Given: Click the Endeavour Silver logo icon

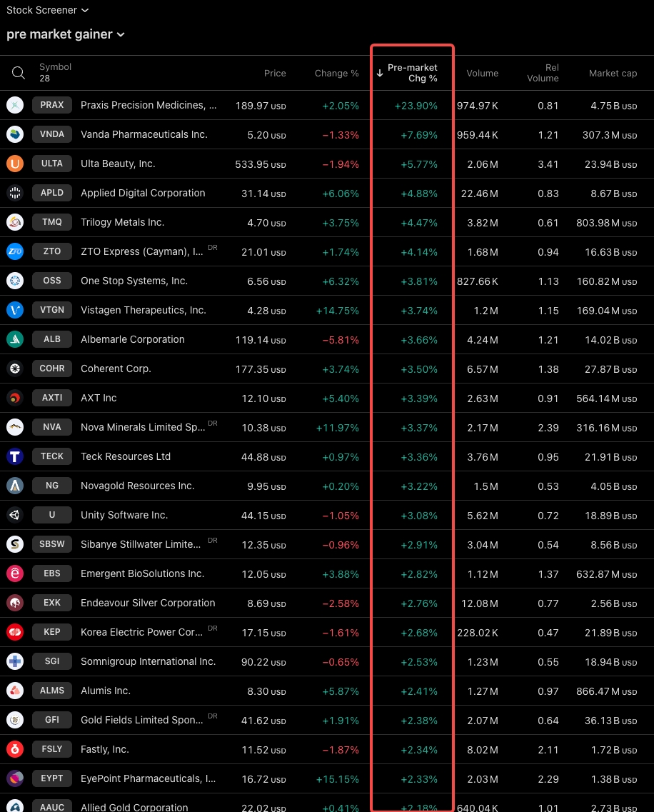Looking at the screenshot, I should coord(15,603).
